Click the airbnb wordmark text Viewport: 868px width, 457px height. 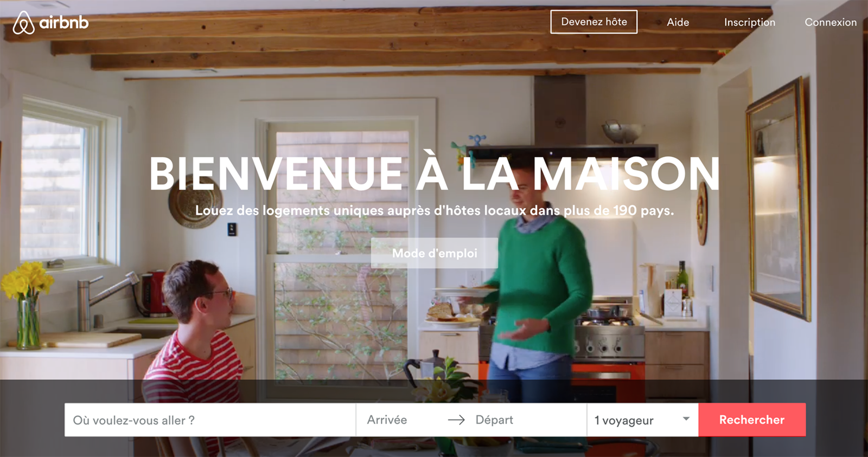pos(63,22)
